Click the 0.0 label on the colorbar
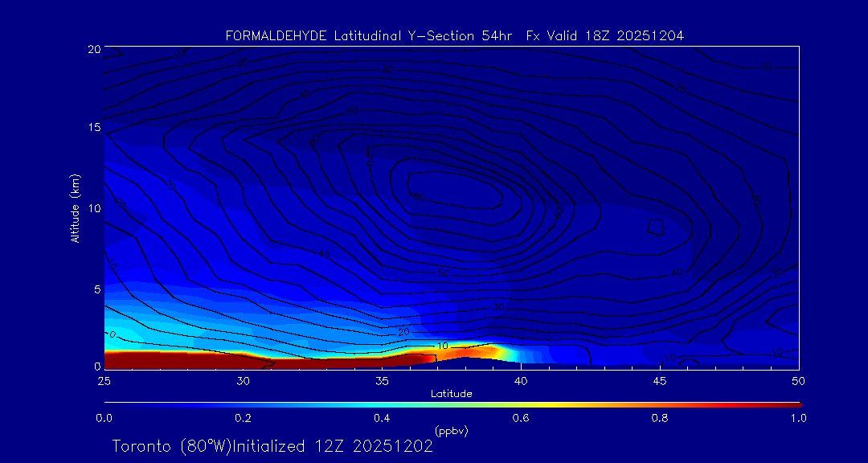 [104, 418]
